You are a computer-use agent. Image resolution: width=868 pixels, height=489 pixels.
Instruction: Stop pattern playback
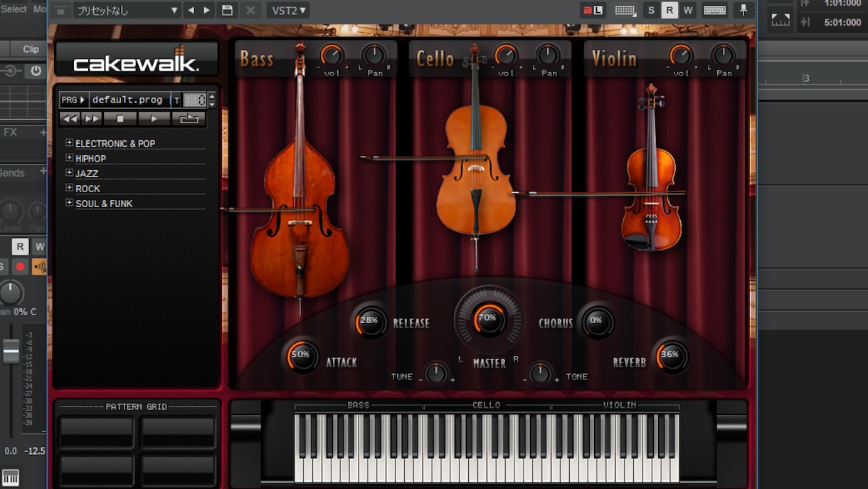[120, 119]
